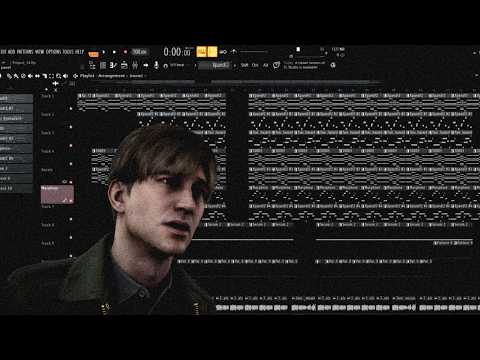This screenshot has width=480, height=360.
Task: Toggle mute dot on Track 1
Action: (71, 108)
